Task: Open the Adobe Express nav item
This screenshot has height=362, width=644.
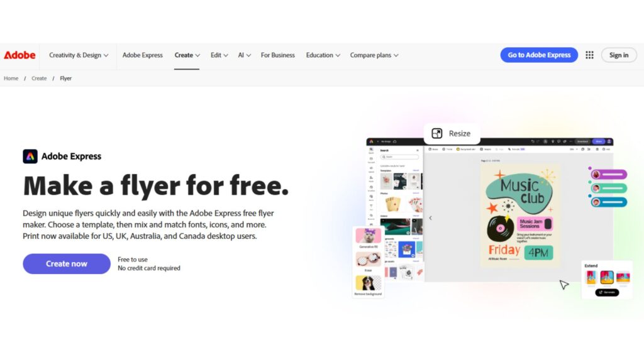Action: pos(143,55)
